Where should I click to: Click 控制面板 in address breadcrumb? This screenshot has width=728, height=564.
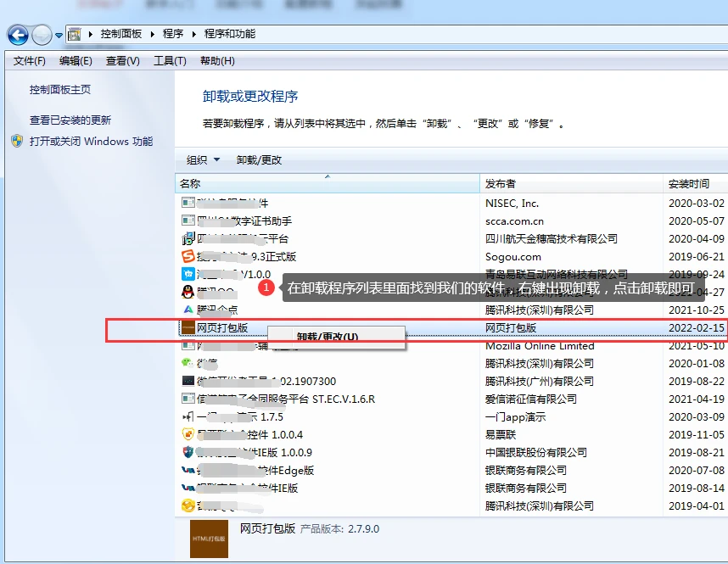click(121, 34)
